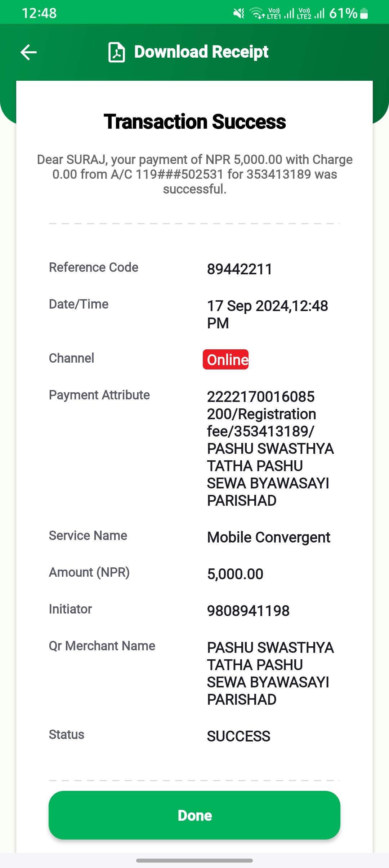Viewport: 389px width, 868px height.
Task: Tap the Wi-Fi signal icon
Action: [258, 14]
